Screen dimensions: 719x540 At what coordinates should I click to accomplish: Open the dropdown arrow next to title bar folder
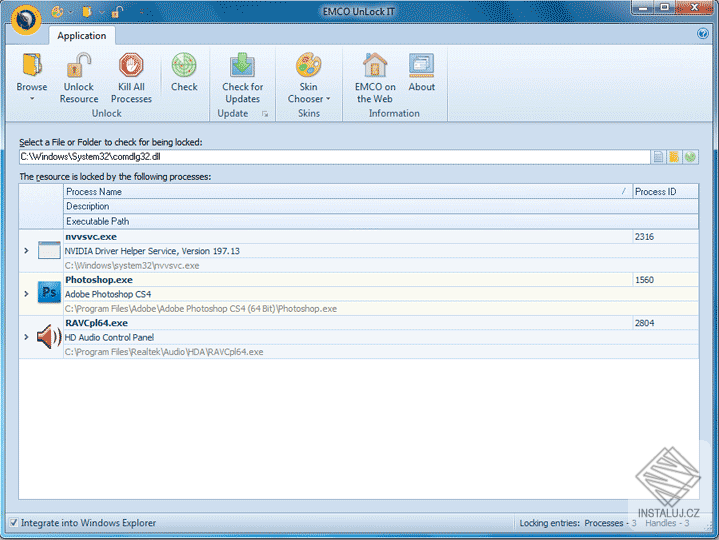(x=101, y=12)
